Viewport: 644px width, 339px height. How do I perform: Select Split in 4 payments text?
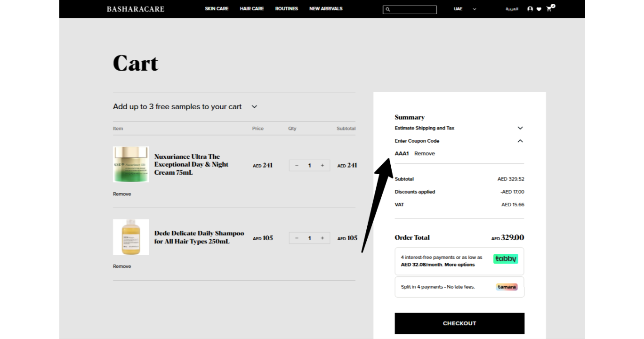pos(438,287)
